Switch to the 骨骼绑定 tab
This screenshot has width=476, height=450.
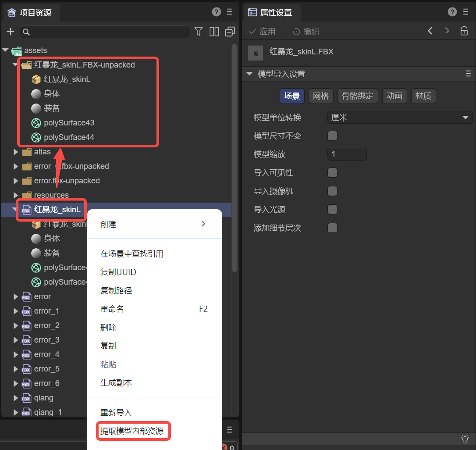pos(358,96)
